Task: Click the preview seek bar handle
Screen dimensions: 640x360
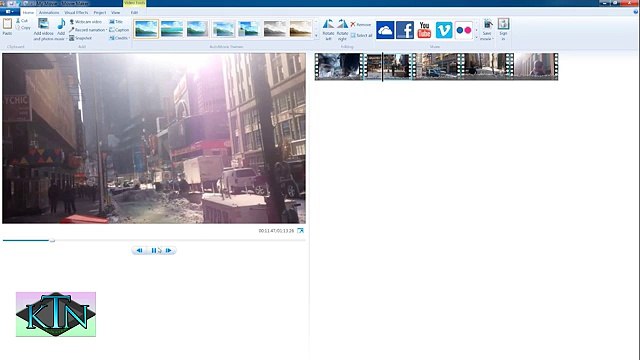Action: [x=52, y=241]
